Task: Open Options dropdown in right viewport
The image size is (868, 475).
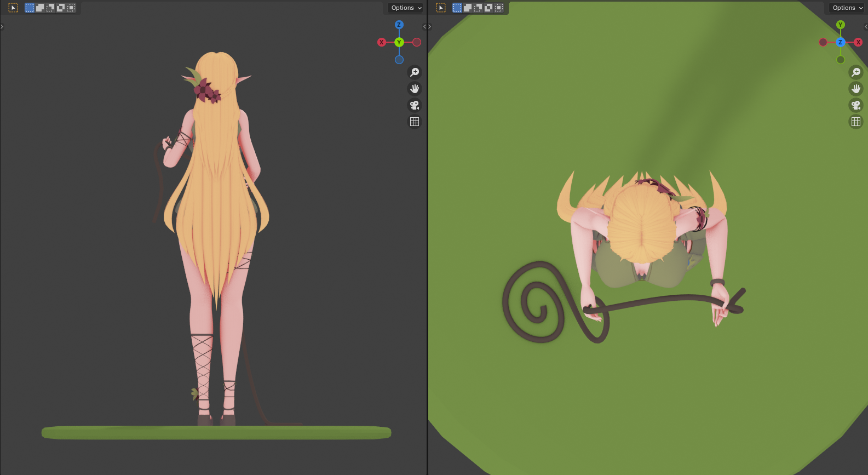Action: [x=847, y=8]
